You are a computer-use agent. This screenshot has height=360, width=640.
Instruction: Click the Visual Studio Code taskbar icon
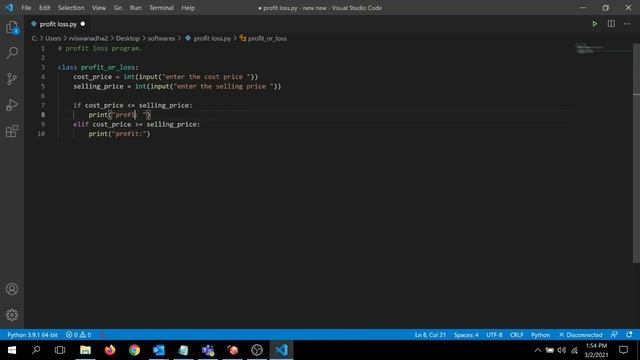281,350
